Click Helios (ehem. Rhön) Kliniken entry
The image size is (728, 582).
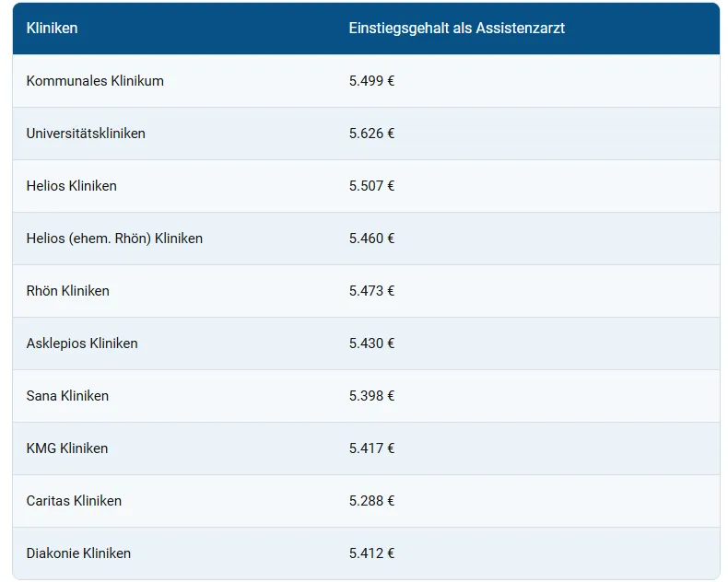pyautogui.click(x=114, y=239)
